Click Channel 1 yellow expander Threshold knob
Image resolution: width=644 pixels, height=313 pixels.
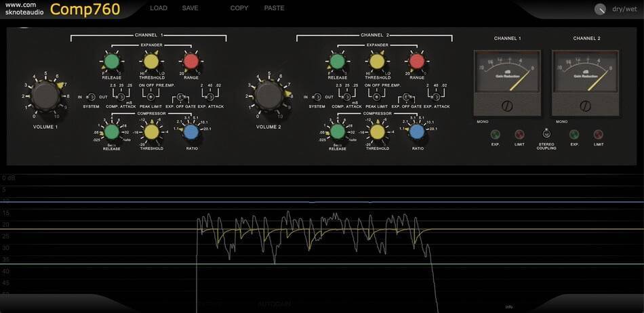point(151,61)
